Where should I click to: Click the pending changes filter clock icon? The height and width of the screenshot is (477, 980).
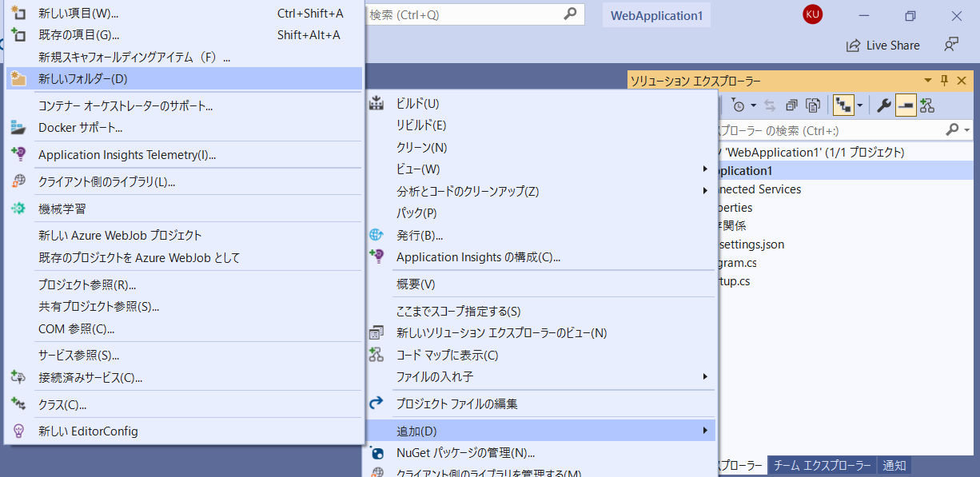[738, 105]
